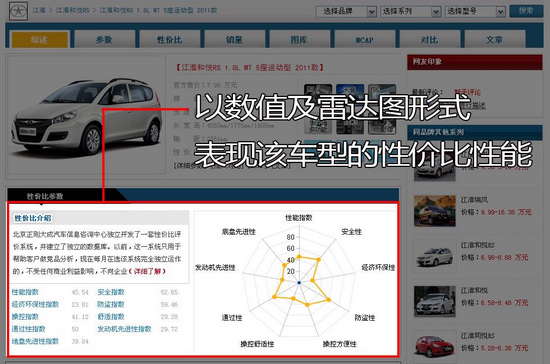Click the 性价比介绍 heading
The image size is (550, 364).
[x=33, y=218]
